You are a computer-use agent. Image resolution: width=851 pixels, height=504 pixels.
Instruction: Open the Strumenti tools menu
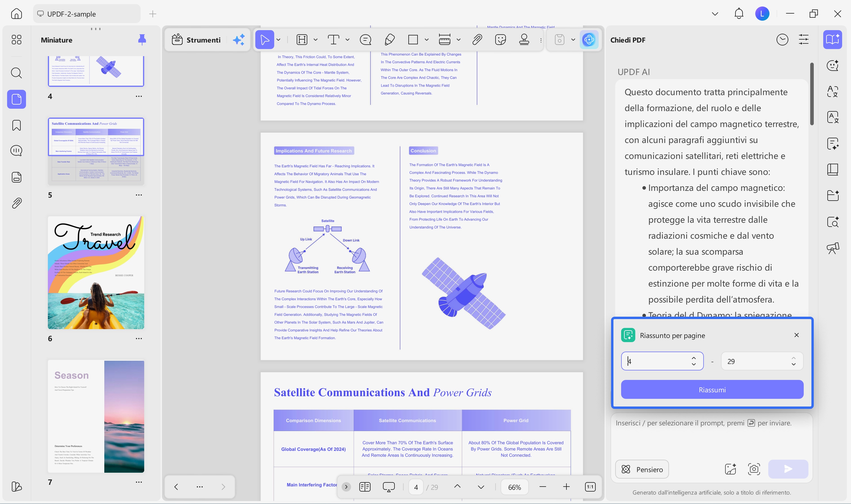tap(196, 40)
